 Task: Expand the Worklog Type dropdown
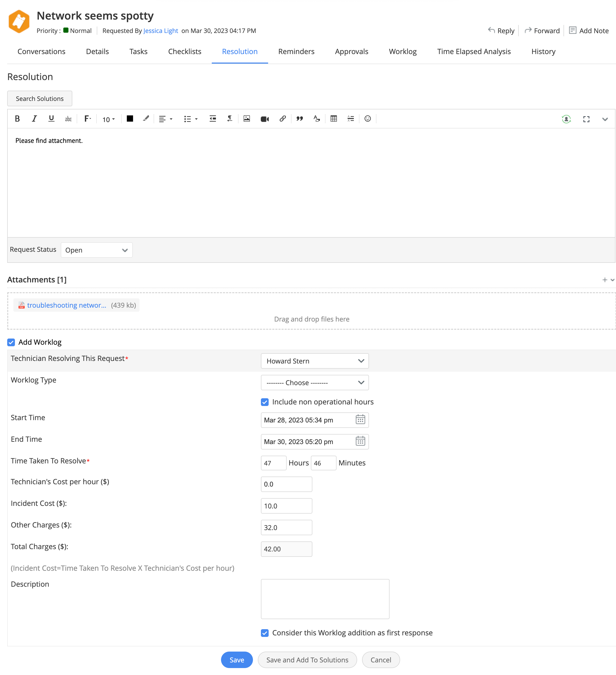[315, 382]
